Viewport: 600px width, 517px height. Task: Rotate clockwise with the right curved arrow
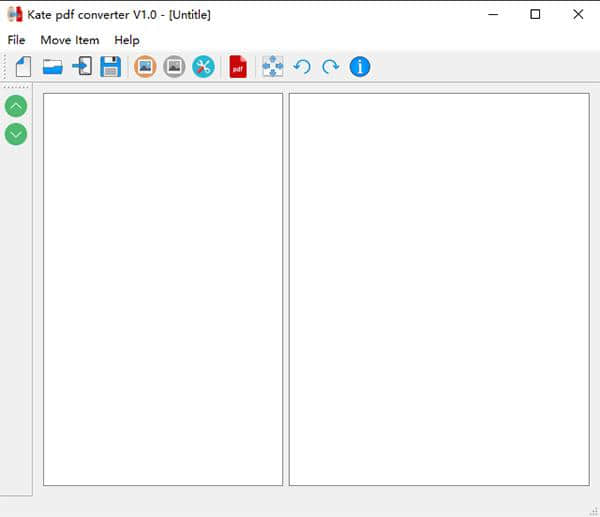pos(330,67)
